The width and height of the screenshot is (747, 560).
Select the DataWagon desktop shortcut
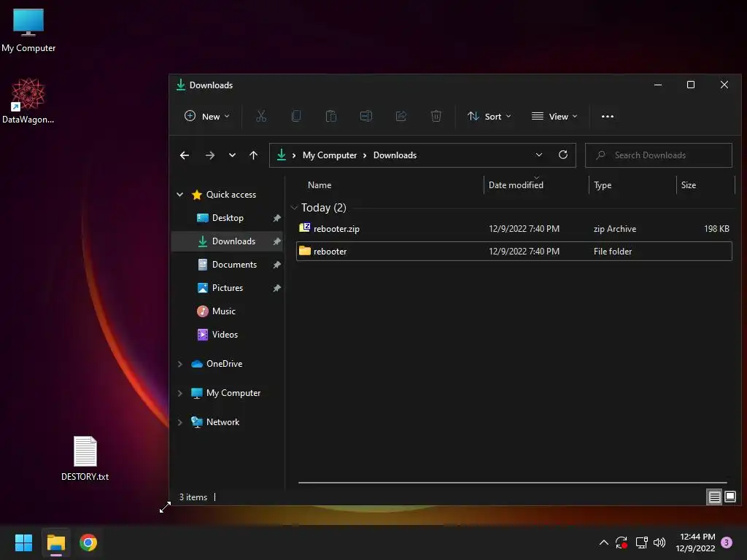pyautogui.click(x=28, y=101)
